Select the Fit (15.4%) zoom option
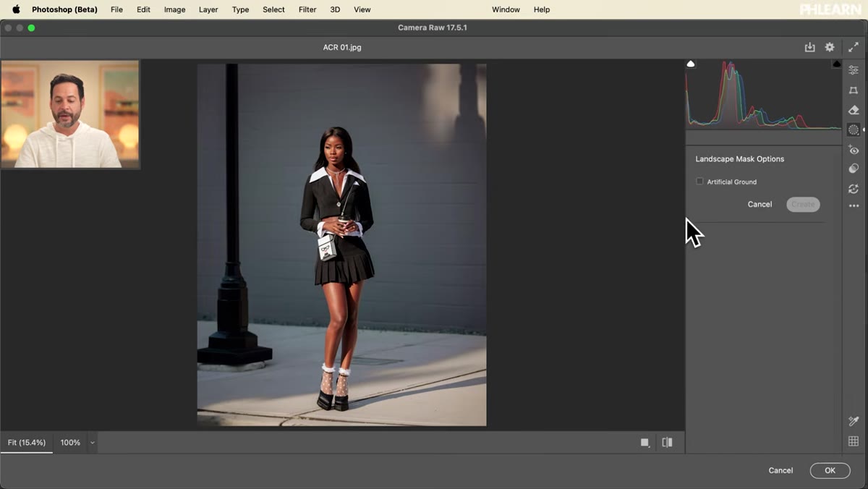The image size is (868, 489). tap(27, 443)
